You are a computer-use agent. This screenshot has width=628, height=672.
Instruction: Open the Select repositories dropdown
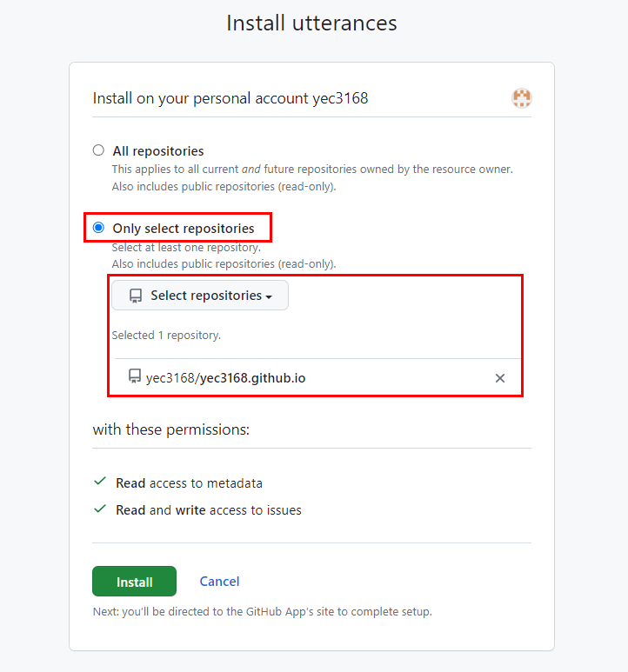coord(200,296)
